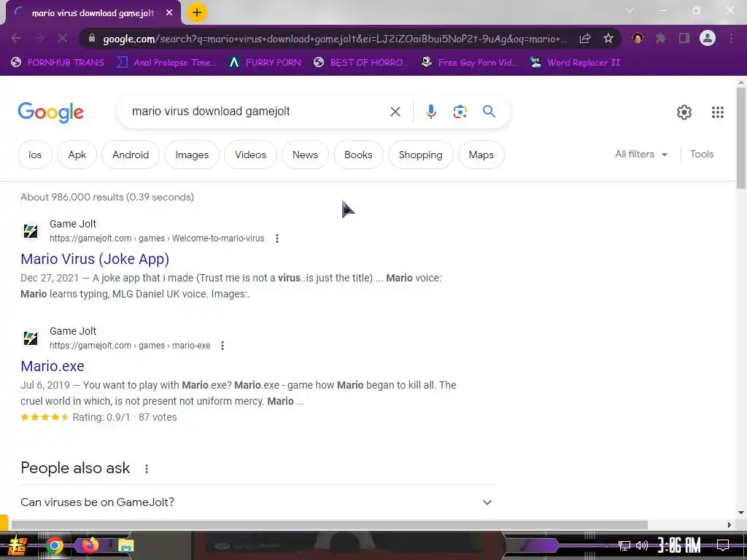747x560 pixels.
Task: Close the mario virus download gamejolt tab
Action: click(169, 13)
